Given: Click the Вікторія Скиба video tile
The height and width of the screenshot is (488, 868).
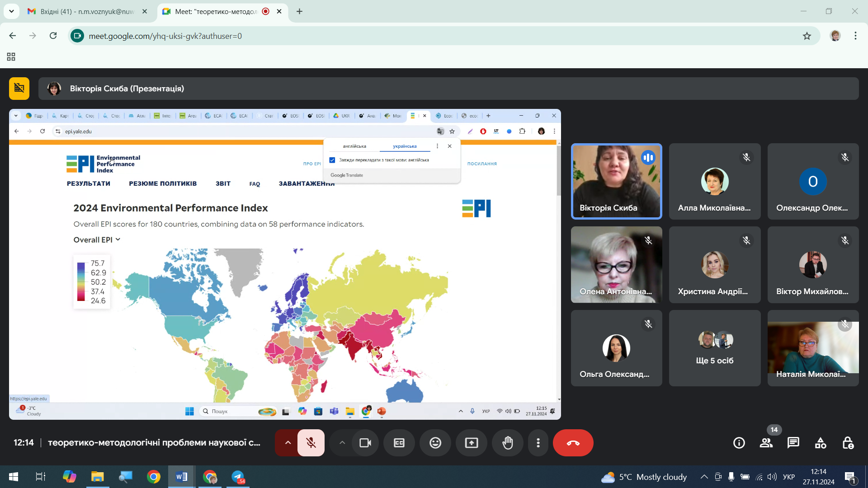Looking at the screenshot, I should pos(616,181).
